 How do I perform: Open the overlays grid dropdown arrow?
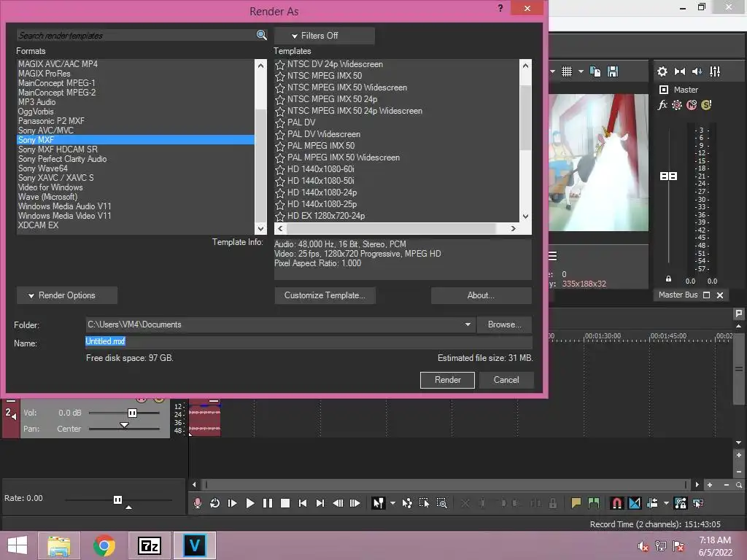tap(581, 71)
